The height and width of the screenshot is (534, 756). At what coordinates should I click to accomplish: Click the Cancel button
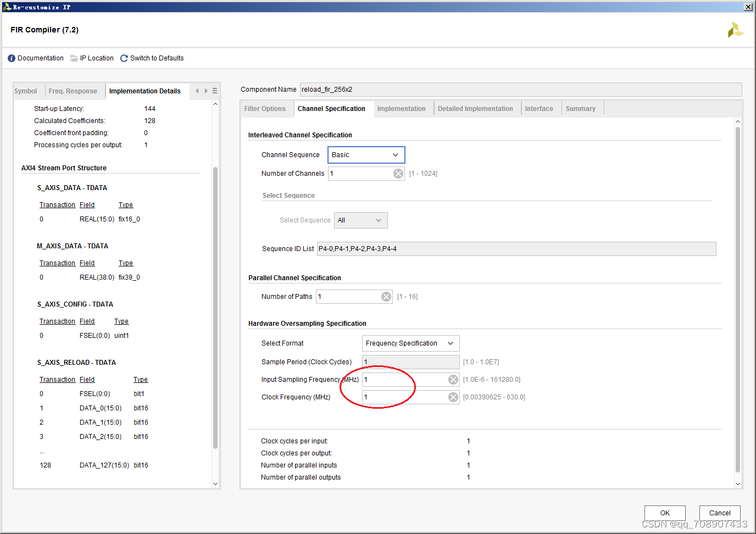pyautogui.click(x=720, y=513)
